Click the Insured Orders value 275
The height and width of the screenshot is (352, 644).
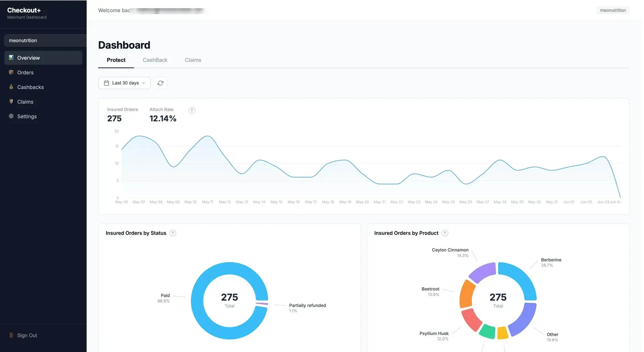point(114,119)
